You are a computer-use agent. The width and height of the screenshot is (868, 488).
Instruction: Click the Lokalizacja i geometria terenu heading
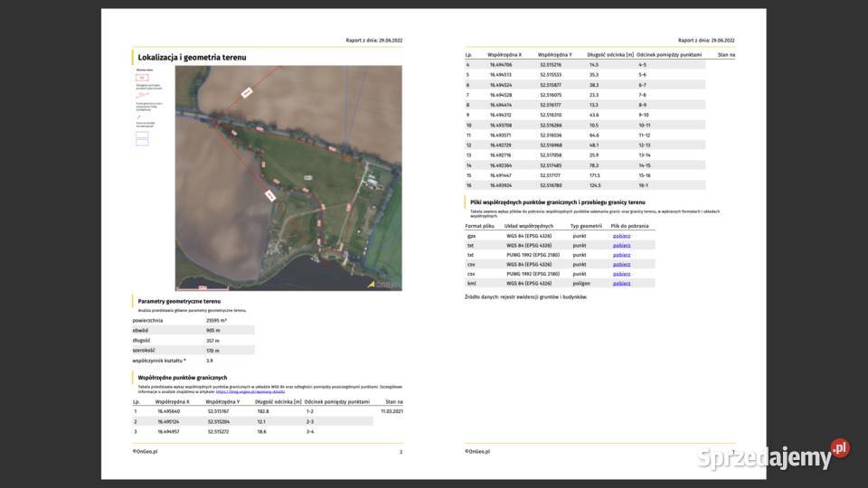(192, 58)
